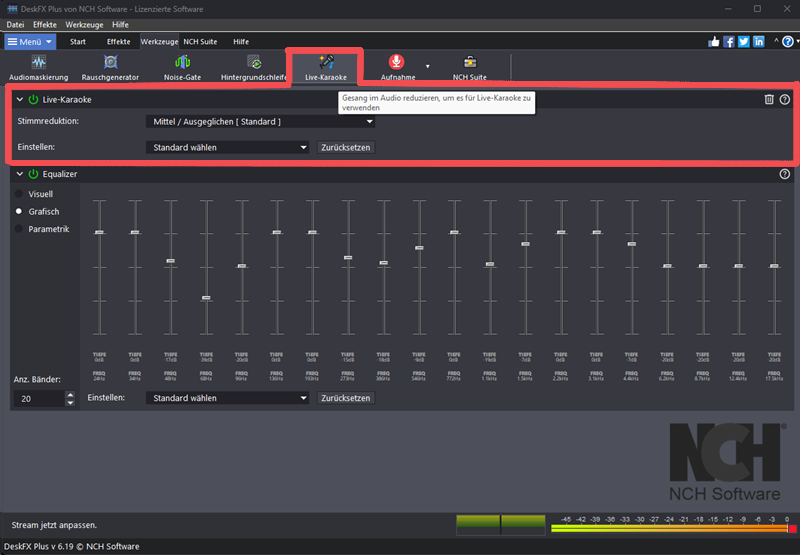Viewport: 800px width, 555px height.
Task: Delete the Live-Karaoke effect with trash icon
Action: pyautogui.click(x=769, y=99)
